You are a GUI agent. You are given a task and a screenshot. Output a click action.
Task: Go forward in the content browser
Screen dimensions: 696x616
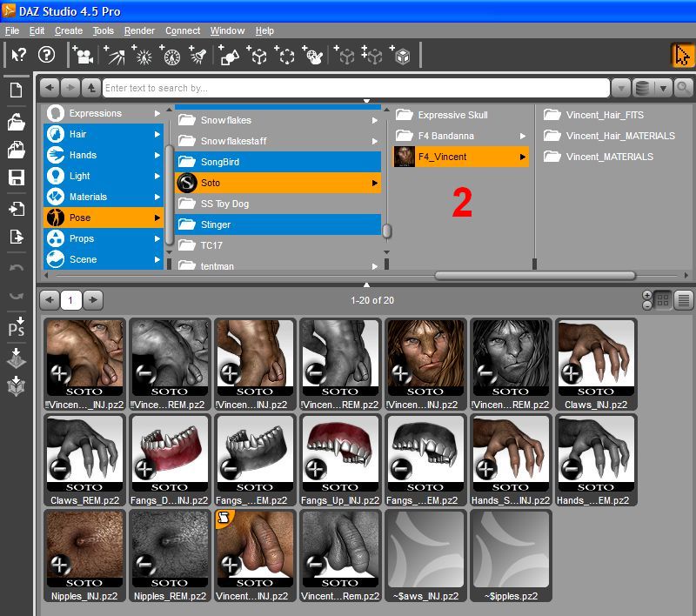point(70,88)
